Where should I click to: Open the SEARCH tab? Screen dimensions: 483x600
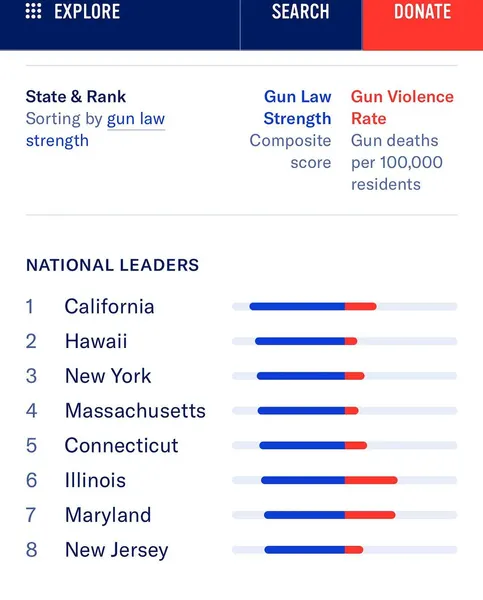point(301,11)
